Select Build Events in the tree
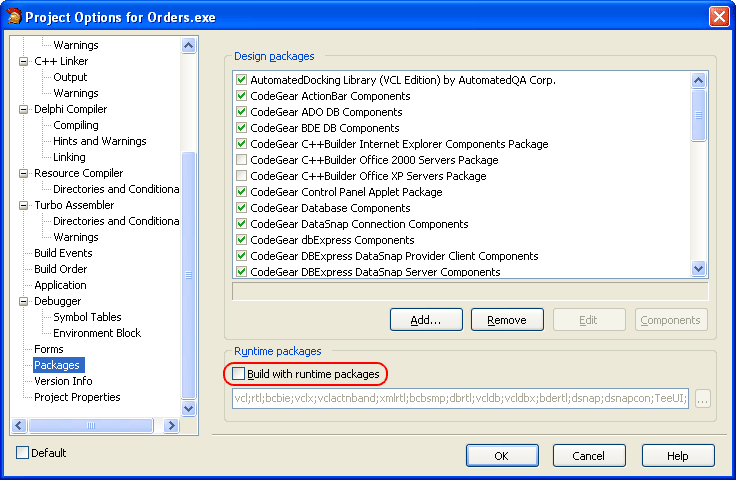Viewport: 736px width, 480px height. (x=63, y=253)
